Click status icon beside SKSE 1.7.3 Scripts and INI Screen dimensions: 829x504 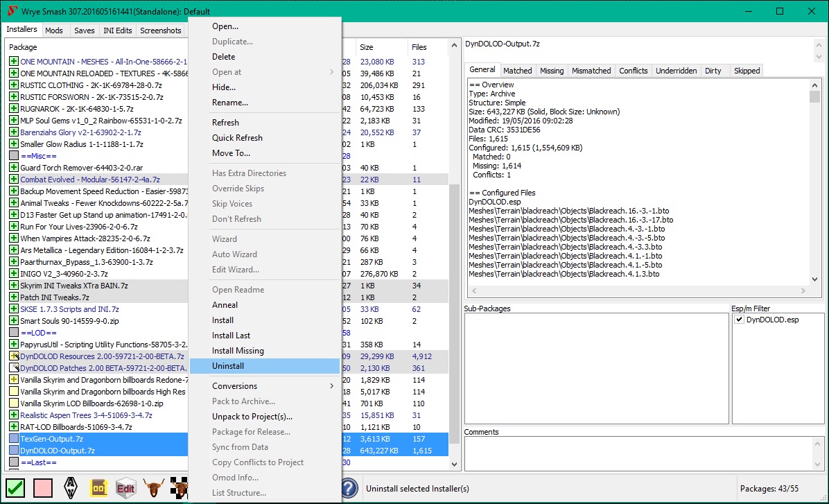[x=14, y=309]
